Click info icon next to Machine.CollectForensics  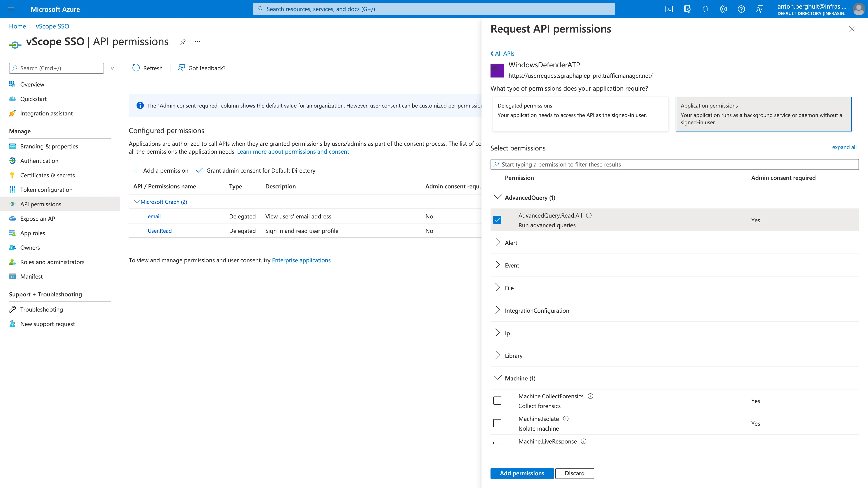(590, 396)
